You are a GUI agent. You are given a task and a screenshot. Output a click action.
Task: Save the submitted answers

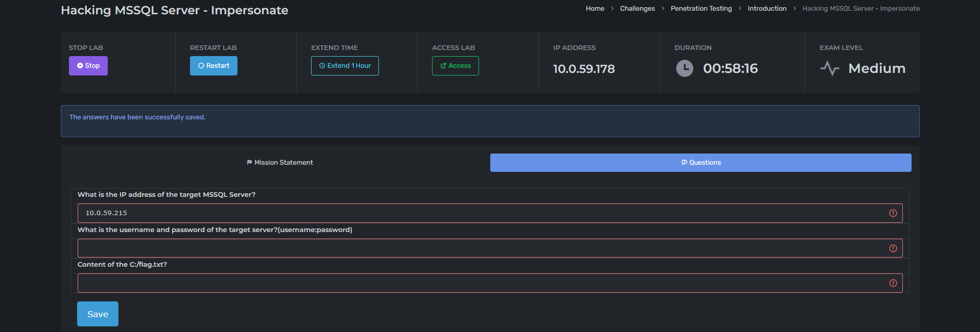[x=98, y=314]
